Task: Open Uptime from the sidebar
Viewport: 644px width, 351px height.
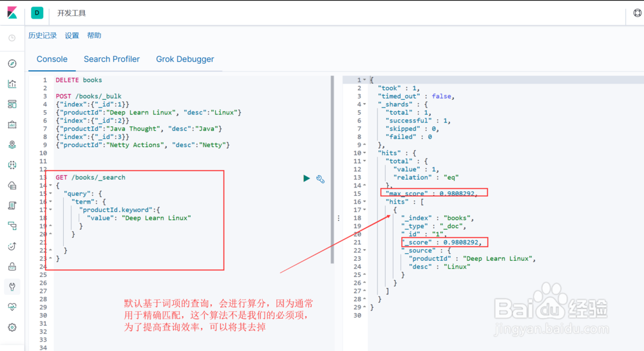Action: pos(12,246)
